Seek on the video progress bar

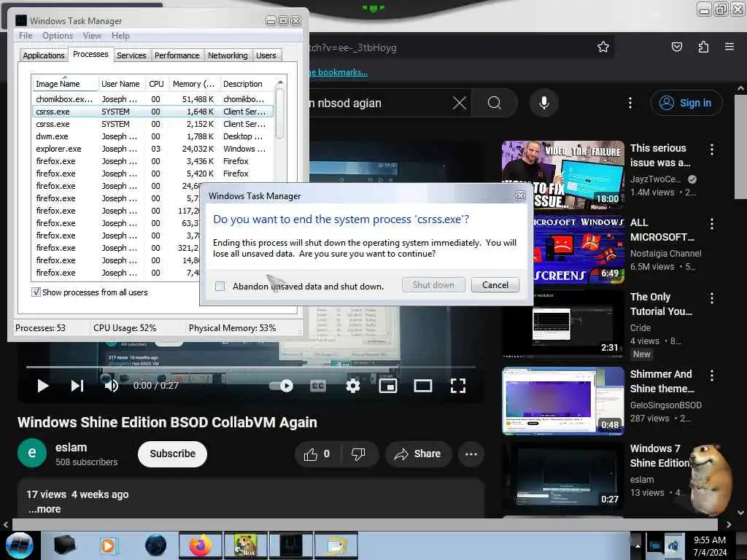tap(251, 367)
